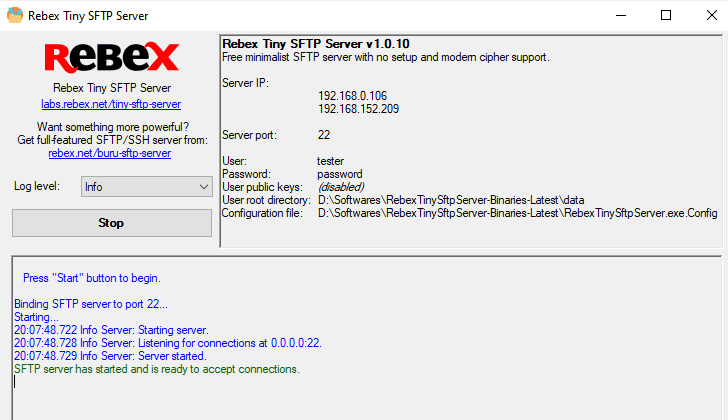Screen dimensions: 728x420
Task: Click the user root directory path
Action: [x=451, y=200]
